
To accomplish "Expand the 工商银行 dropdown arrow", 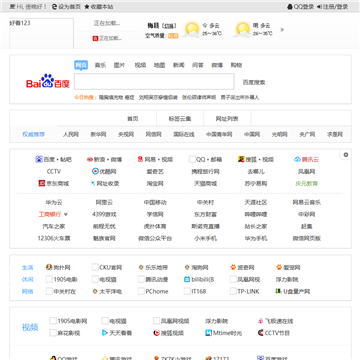I will coord(66,214).
